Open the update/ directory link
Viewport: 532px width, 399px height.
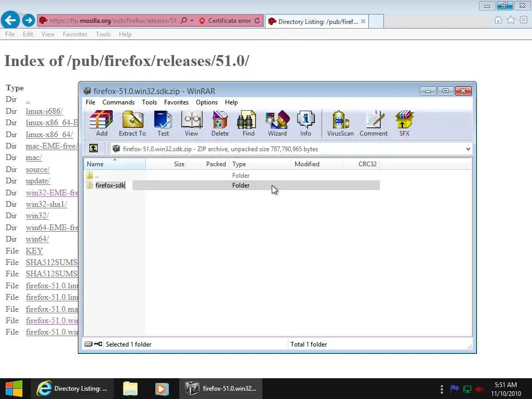click(x=38, y=181)
